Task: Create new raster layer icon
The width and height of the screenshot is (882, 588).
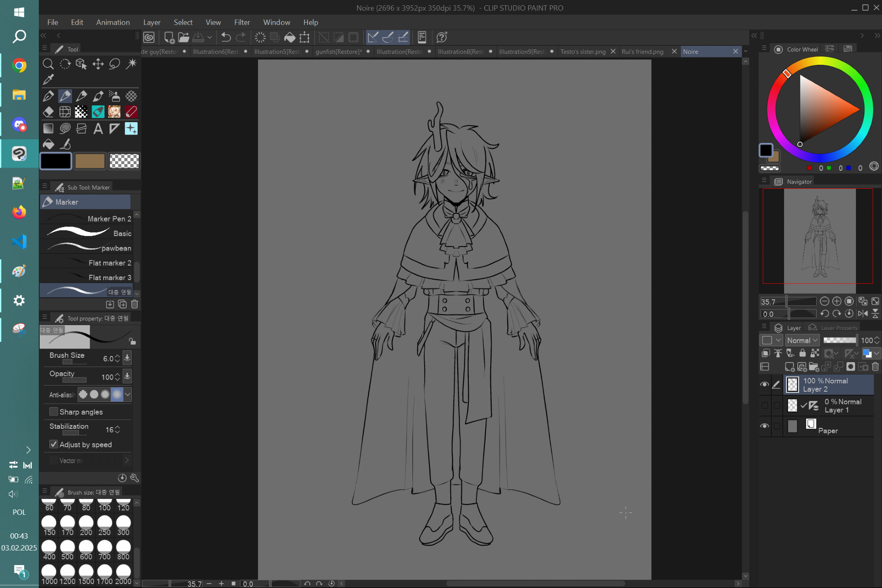Action: click(789, 367)
